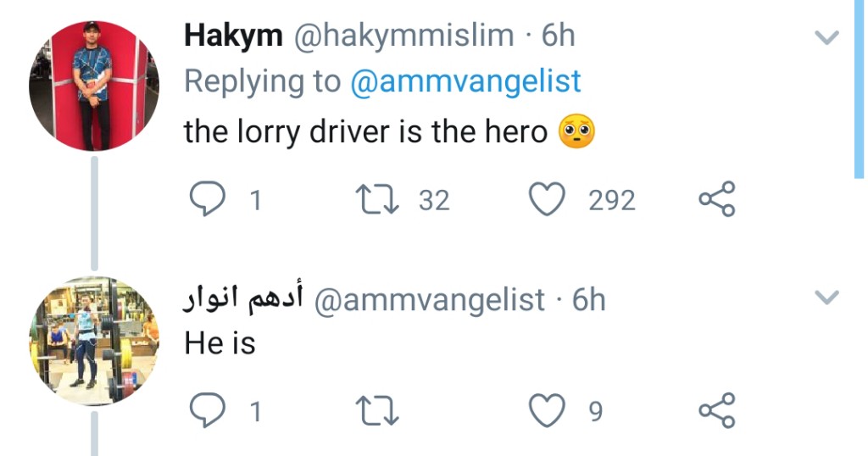868x456 pixels.
Task: Open the Hakym display name profile link
Action: click(232, 36)
